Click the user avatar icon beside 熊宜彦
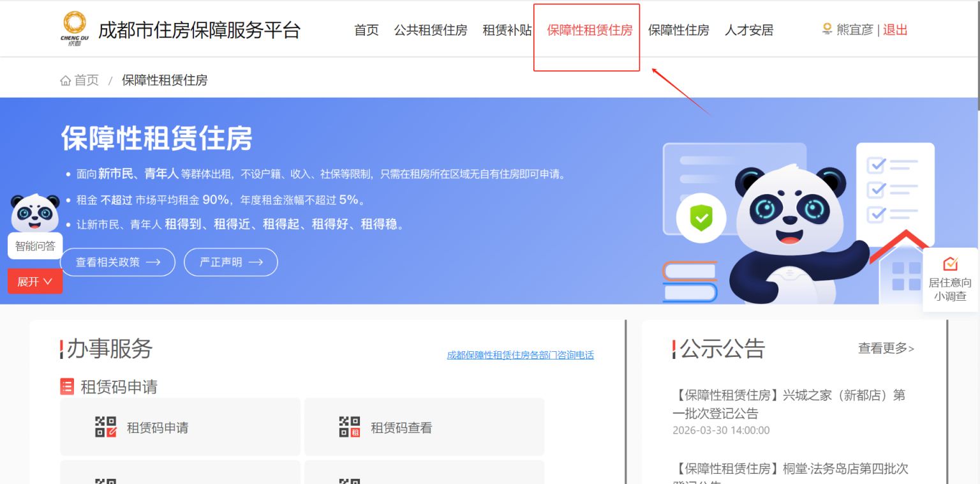The image size is (980, 484). 827,29
